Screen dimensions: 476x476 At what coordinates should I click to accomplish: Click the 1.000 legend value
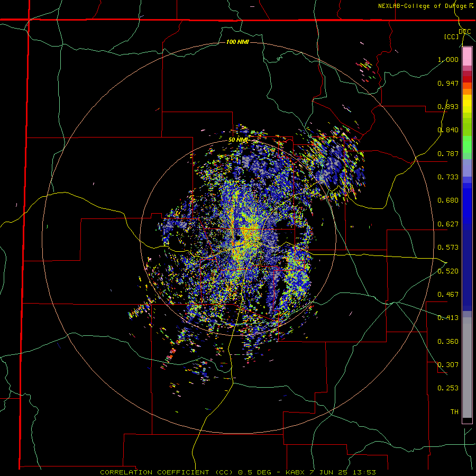coord(448,59)
